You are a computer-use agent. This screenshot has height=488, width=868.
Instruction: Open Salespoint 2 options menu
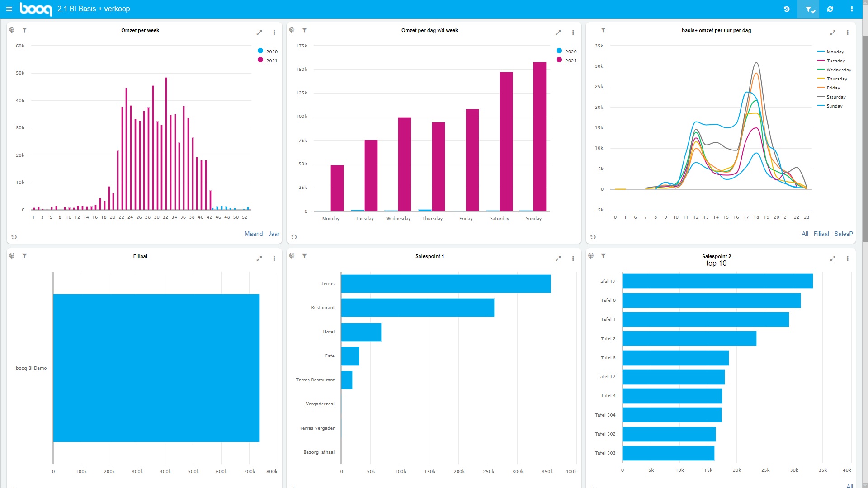click(x=848, y=258)
